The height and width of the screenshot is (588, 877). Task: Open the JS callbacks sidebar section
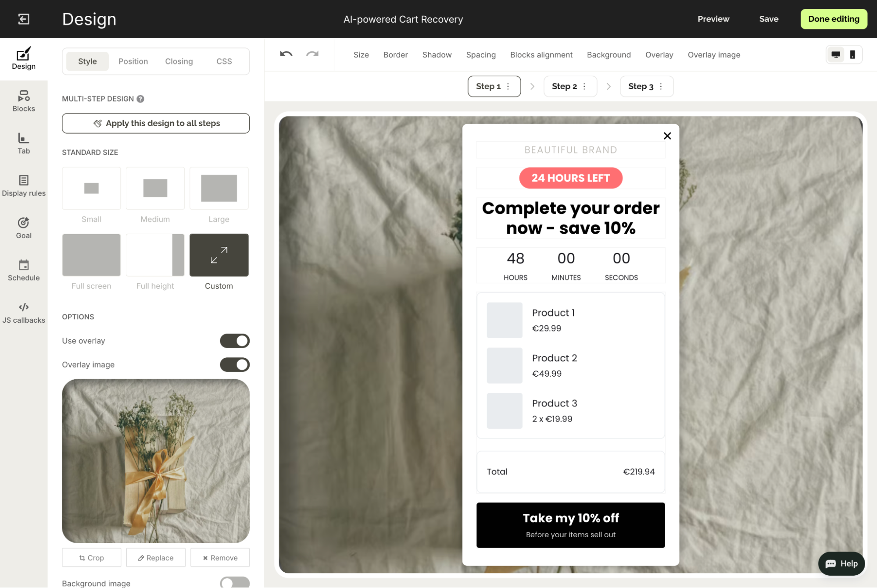point(24,313)
